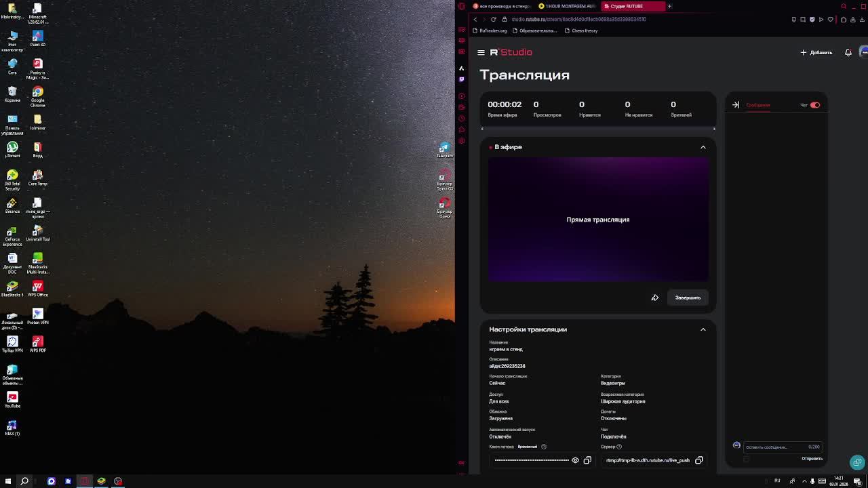Image resolution: width=868 pixels, height=488 pixels.
Task: Open a new browser tab
Action: [x=669, y=6]
